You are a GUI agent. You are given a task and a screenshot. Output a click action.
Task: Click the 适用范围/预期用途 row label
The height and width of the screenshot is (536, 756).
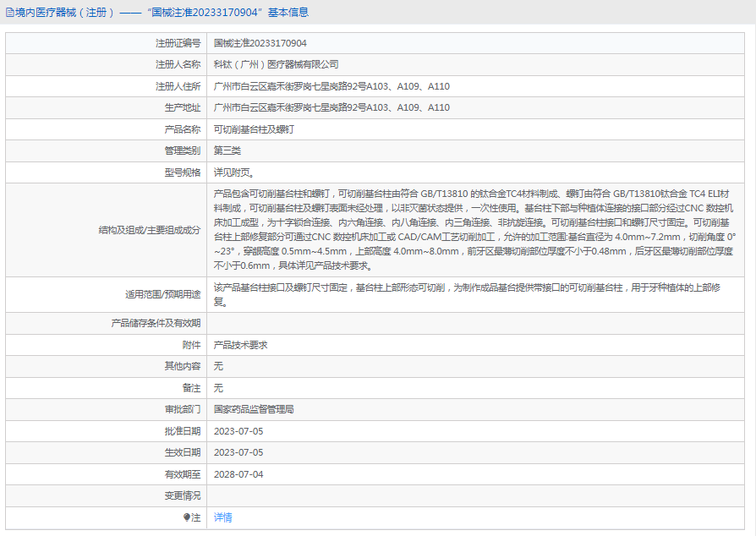(162, 294)
